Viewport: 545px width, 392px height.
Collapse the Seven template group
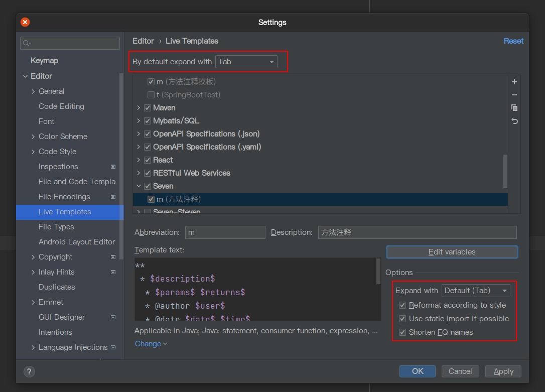139,186
